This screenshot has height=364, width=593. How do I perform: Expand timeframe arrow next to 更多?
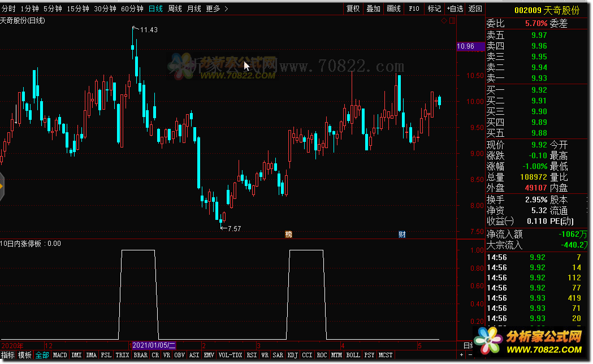coord(226,8)
